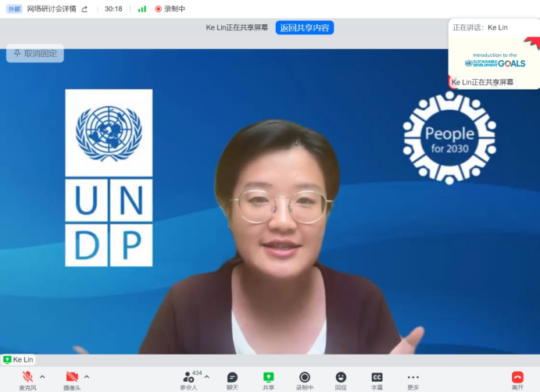
Task: Click the 外部 external label badge
Action: click(15, 9)
